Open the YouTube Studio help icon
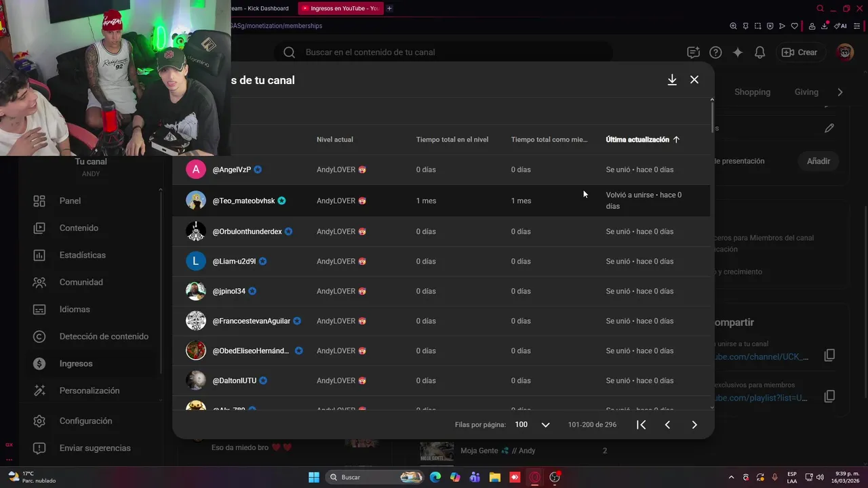This screenshot has height=488, width=868. [715, 52]
